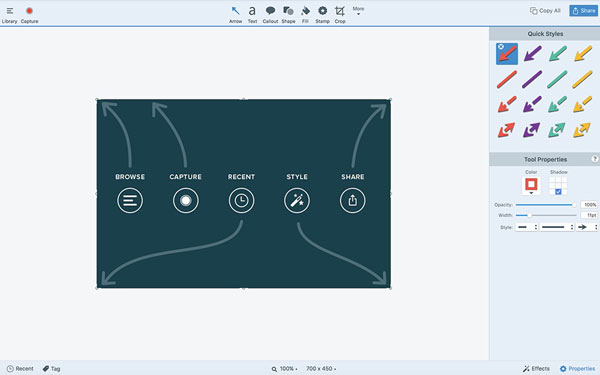This screenshot has height=375, width=600.
Task: Open the Library view
Action: [x=10, y=15]
